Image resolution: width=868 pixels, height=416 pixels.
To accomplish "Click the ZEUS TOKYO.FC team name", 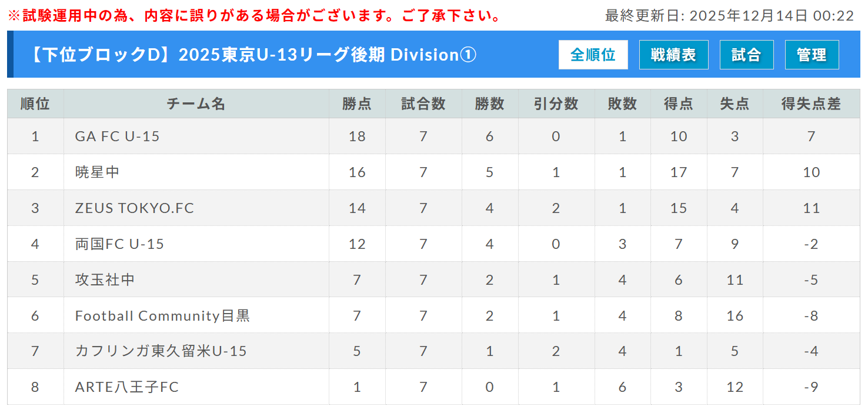I will tap(135, 208).
